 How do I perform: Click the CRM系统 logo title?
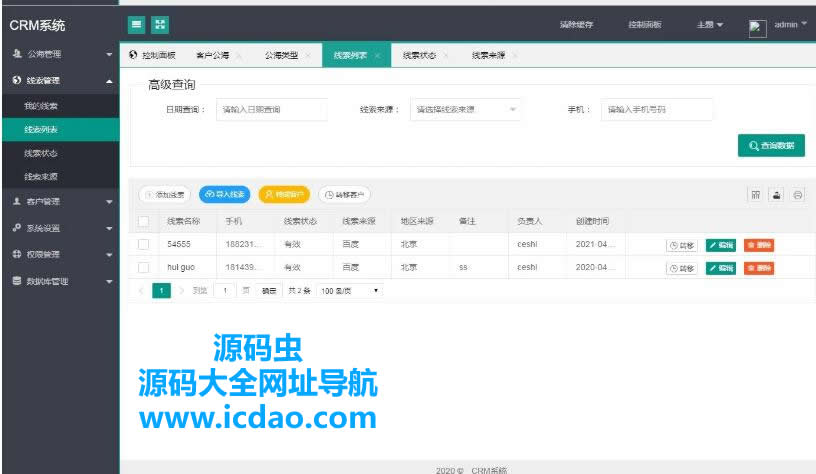pos(37,25)
